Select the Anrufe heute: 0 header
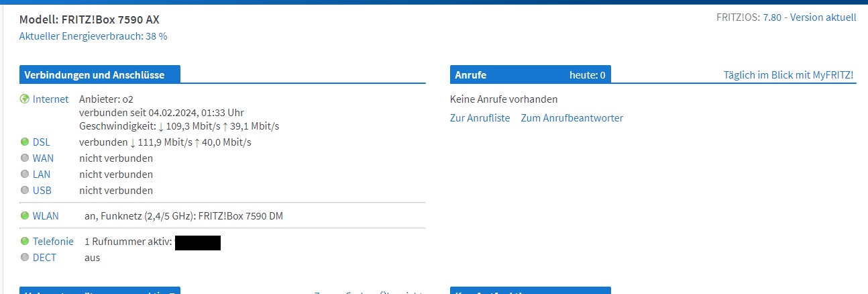The image size is (868, 294). (x=530, y=75)
